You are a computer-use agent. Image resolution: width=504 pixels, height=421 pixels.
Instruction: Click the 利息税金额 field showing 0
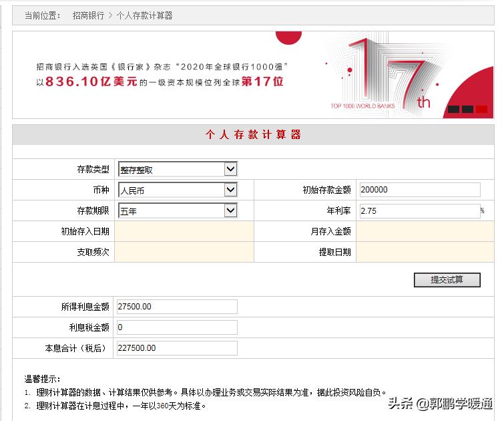pyautogui.click(x=177, y=327)
